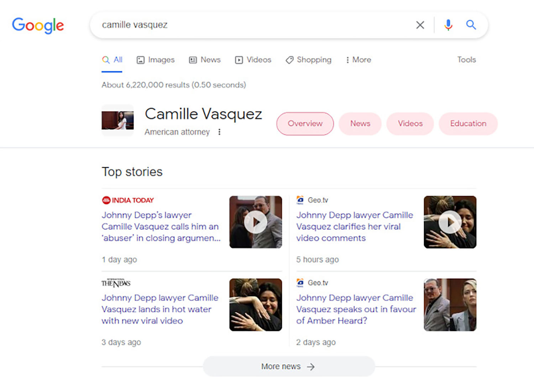Open the 'lands in hot water' article

160,309
